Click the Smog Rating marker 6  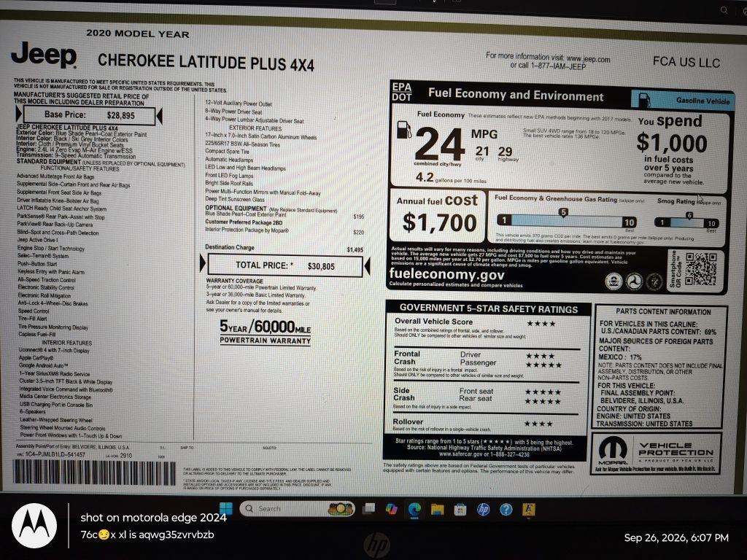point(689,216)
